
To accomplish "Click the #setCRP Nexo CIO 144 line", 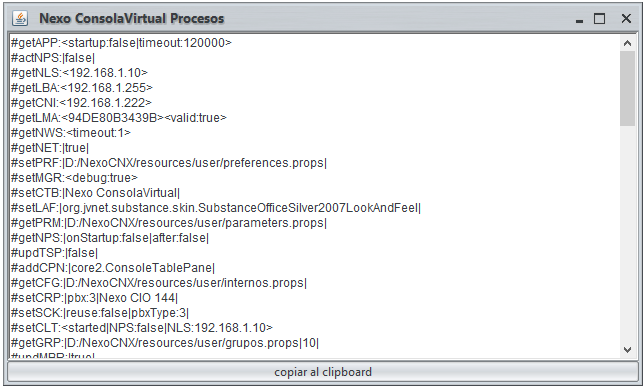I will coord(94,298).
